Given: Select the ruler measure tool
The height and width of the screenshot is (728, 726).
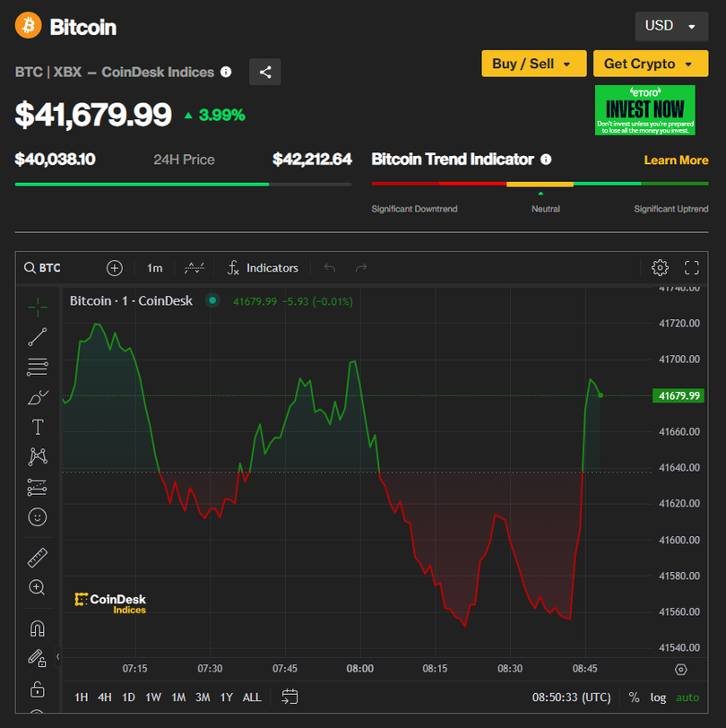Looking at the screenshot, I should pyautogui.click(x=37, y=558).
